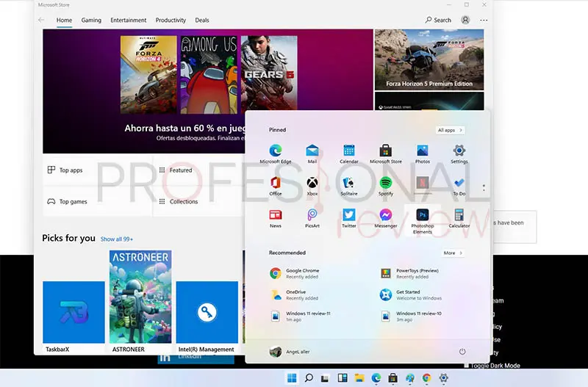This screenshot has height=387, width=588.
Task: Open Among Us banner cover
Action: (209, 75)
